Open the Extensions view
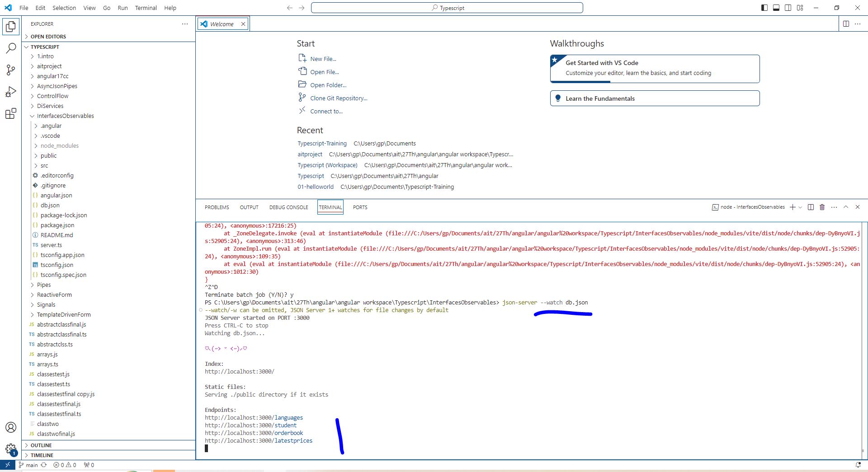 [11, 113]
